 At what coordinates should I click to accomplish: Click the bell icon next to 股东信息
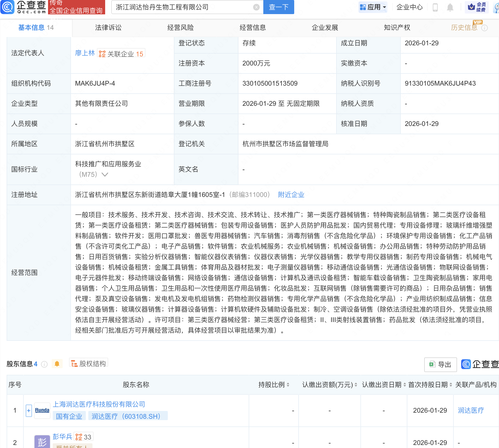click(x=57, y=364)
